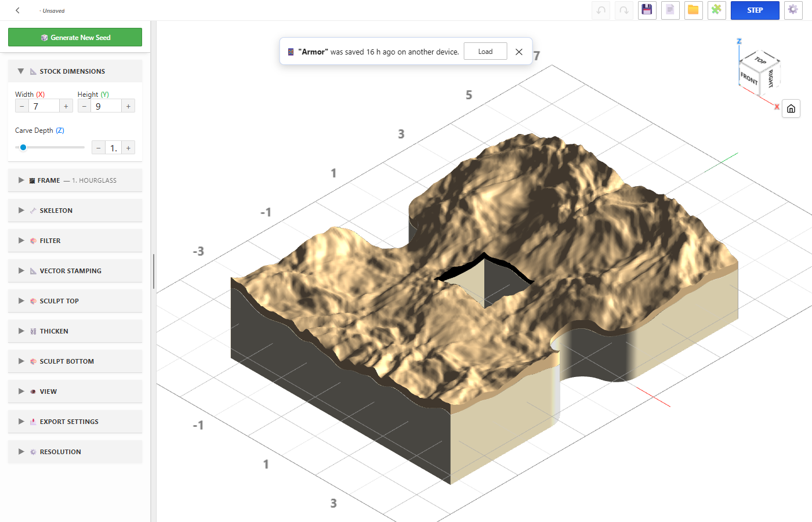Open the settings gear icon
This screenshot has height=522, width=812.
[x=793, y=10]
